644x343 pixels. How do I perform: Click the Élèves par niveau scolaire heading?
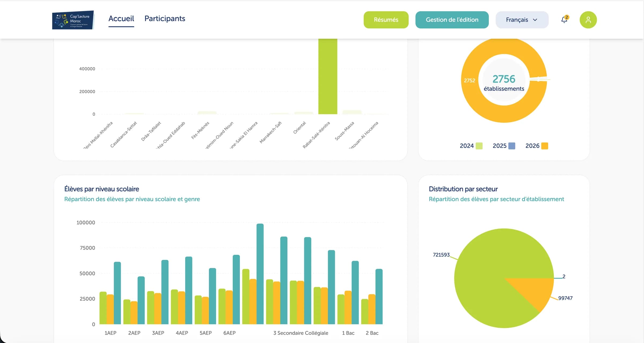click(x=102, y=189)
